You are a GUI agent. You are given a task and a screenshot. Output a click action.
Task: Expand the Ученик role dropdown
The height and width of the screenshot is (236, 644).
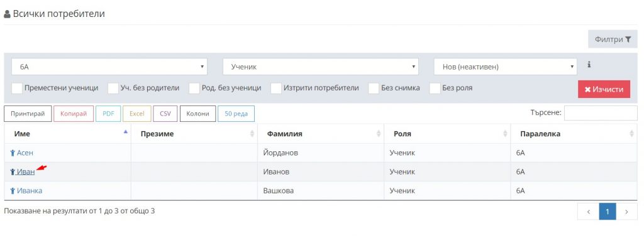(320, 67)
